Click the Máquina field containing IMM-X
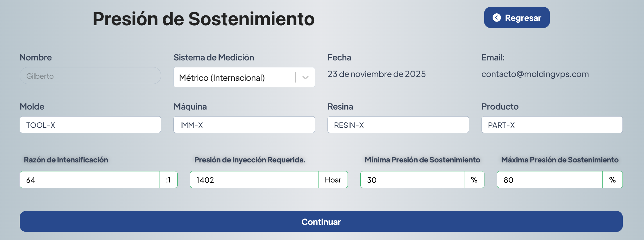Viewport: 644px width, 240px height. pyautogui.click(x=244, y=125)
